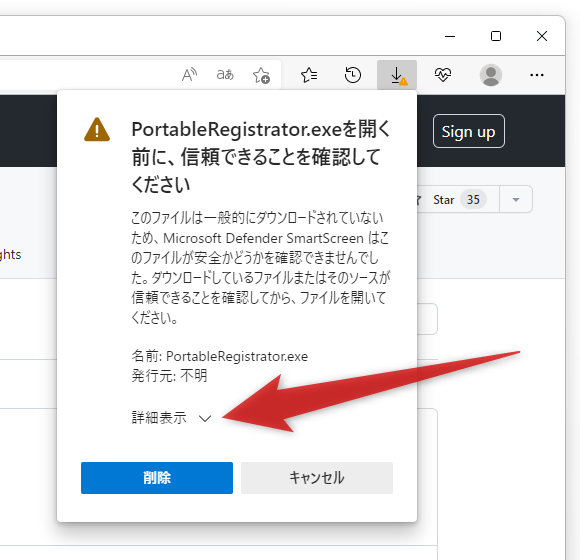Open the translate (aあ) icon

click(225, 75)
